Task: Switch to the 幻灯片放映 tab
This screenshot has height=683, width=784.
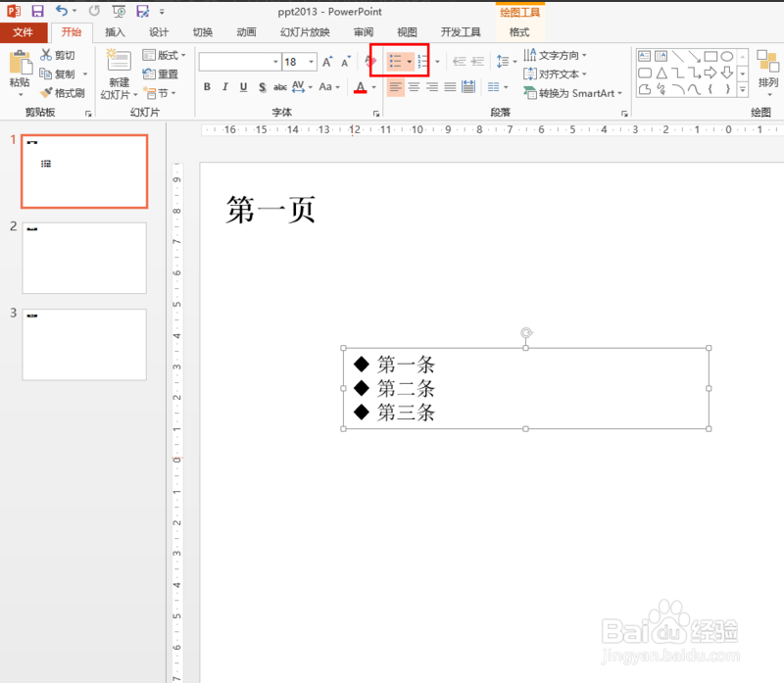Action: 305,32
